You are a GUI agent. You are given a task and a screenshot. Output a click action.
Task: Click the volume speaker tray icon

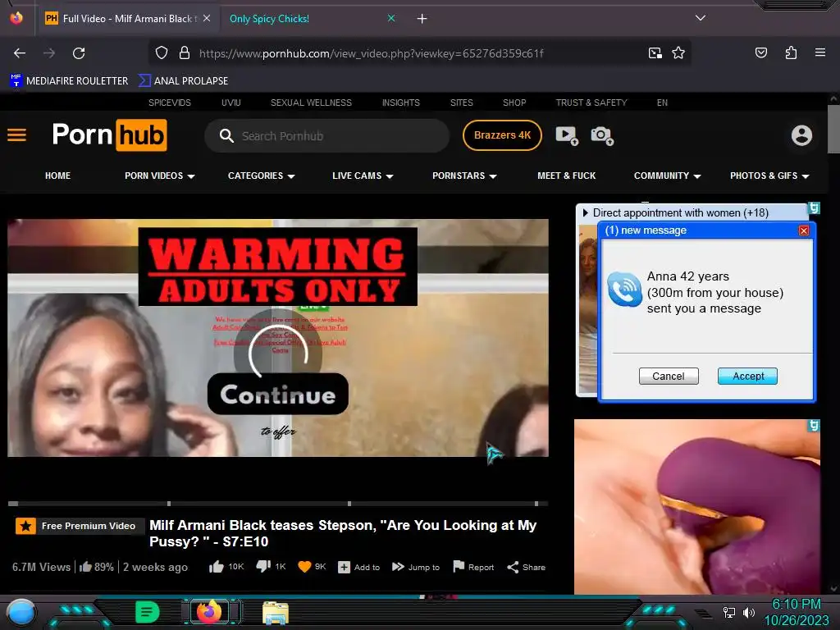[748, 612]
